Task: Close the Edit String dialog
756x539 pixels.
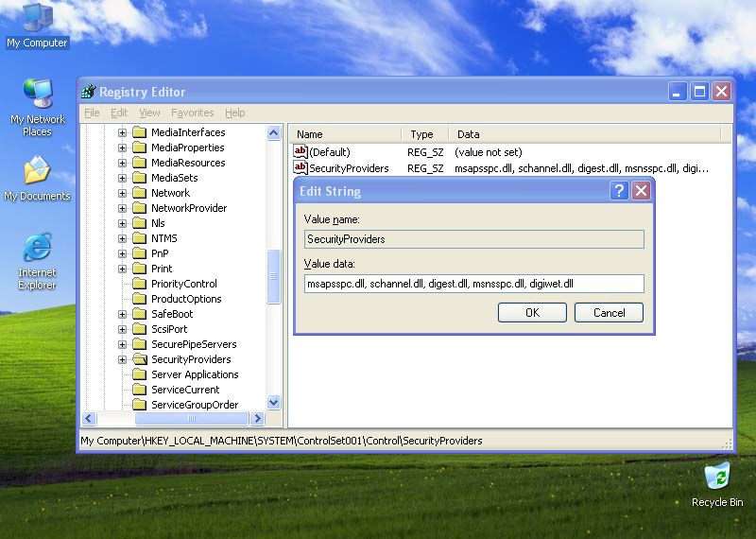Action: [x=642, y=191]
